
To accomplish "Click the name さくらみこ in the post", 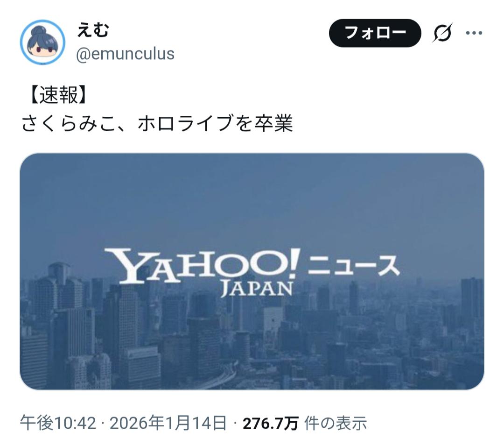I will point(69,123).
